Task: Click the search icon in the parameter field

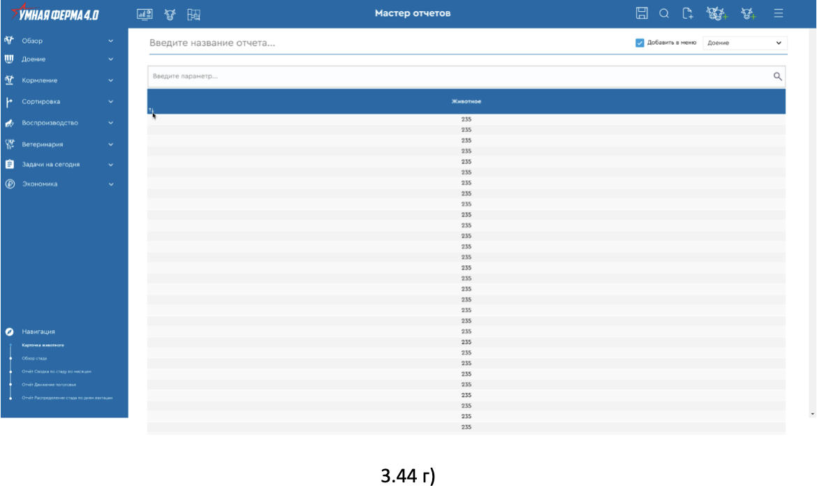Action: (x=777, y=77)
